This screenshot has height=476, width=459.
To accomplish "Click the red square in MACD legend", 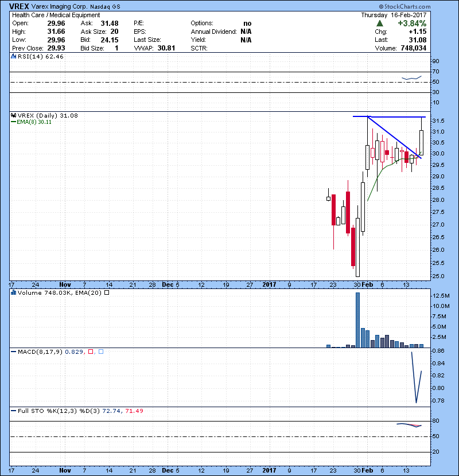I will coord(91,352).
